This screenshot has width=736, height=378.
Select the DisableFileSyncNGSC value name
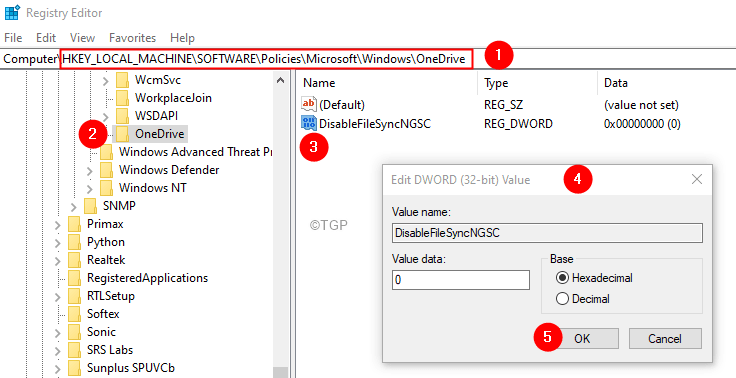click(x=375, y=124)
